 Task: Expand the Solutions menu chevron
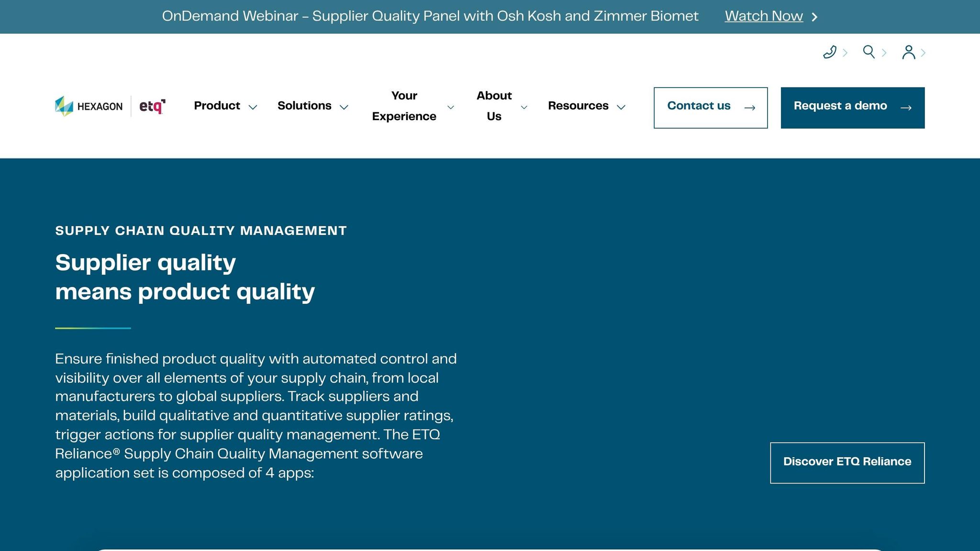(344, 107)
